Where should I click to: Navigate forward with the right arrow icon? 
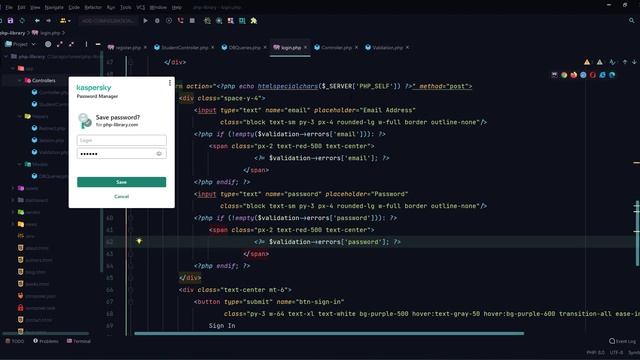point(49,20)
